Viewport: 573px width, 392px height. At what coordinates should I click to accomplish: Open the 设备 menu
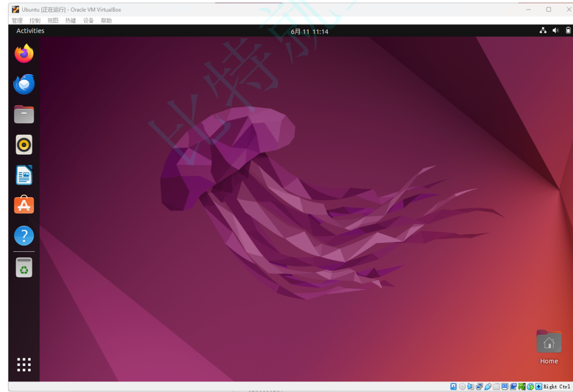coord(89,21)
